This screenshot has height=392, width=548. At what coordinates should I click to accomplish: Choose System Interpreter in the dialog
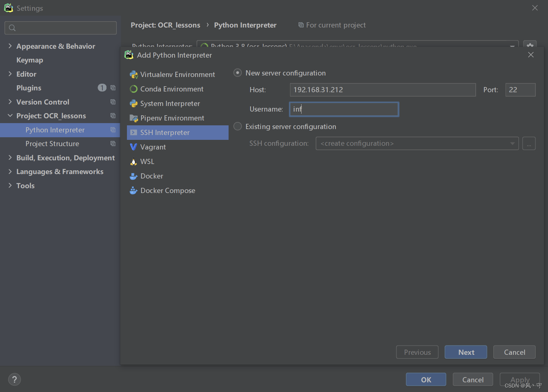click(x=170, y=103)
